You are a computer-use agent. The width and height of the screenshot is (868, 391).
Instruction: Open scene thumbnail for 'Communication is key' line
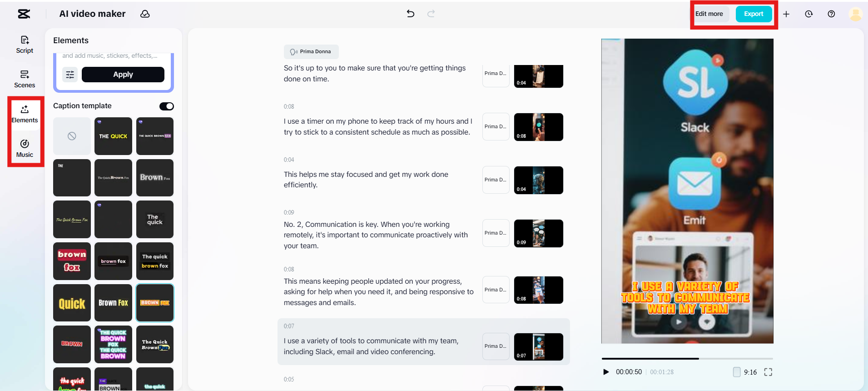coord(539,233)
